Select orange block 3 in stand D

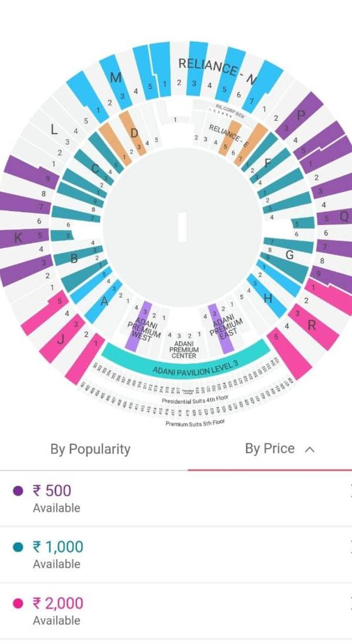point(133,134)
